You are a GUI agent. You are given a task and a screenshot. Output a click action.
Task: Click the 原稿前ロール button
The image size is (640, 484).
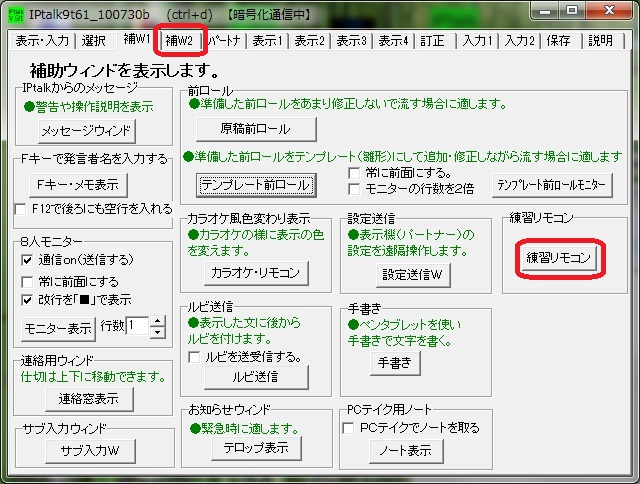255,129
